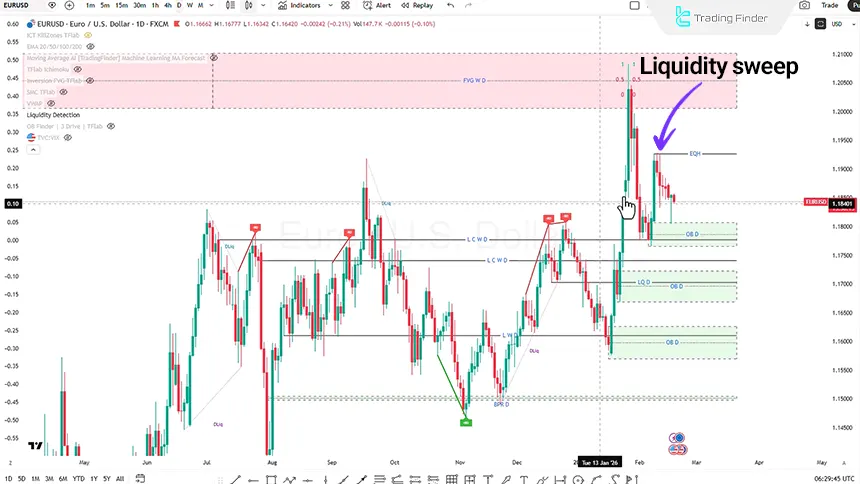Viewport: 860px width, 484px height.
Task: Take a chart snapshot with camera icon
Action: (x=804, y=5)
